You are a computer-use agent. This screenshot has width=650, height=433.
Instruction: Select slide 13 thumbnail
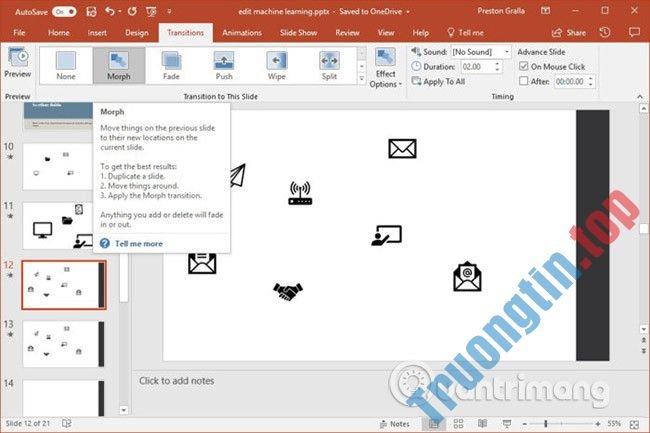(64, 344)
